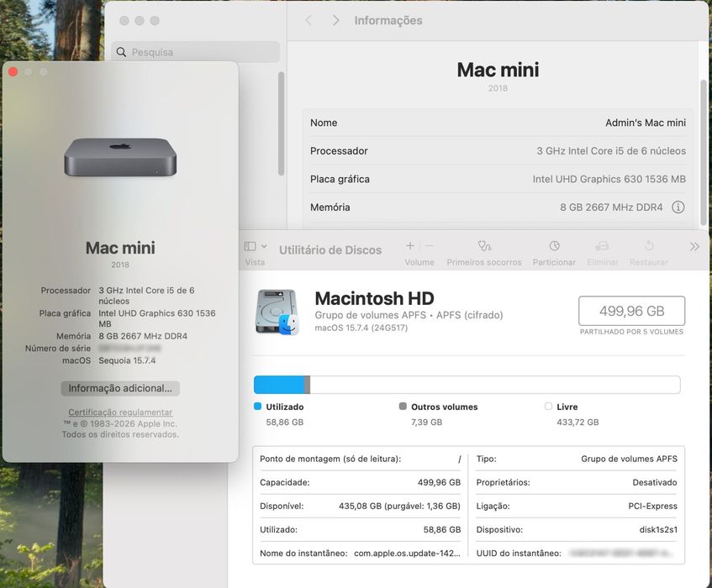
Task: Expand the toolbar overflow chevrons
Action: 694,246
